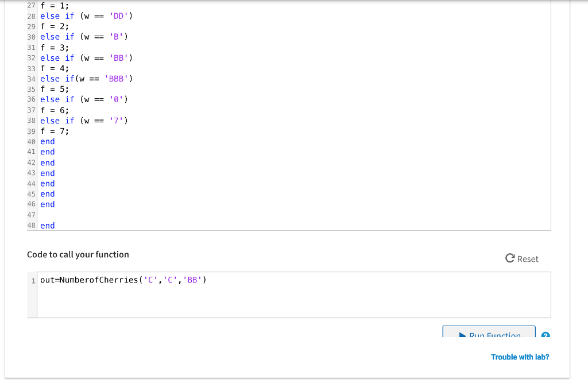Click line number 47 in the gutter
This screenshot has width=588, height=383.
coord(32,215)
